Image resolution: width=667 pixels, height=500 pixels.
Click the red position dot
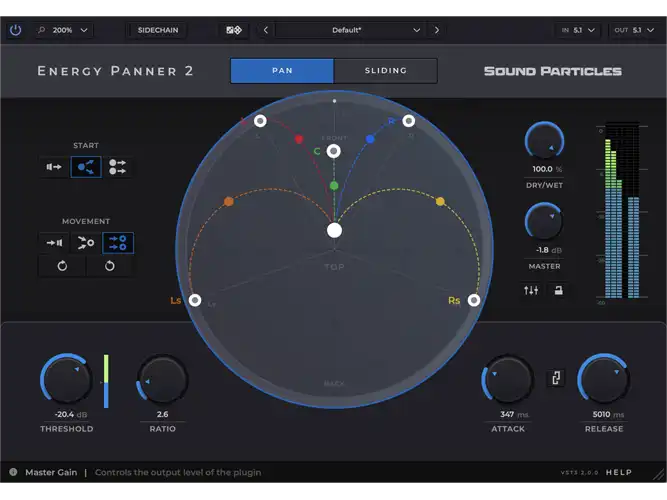[x=299, y=139]
